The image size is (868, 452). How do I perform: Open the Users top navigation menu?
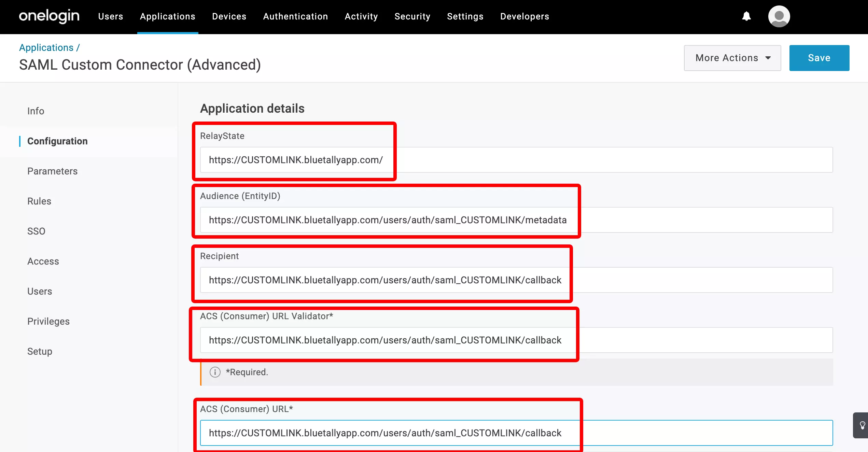(111, 16)
